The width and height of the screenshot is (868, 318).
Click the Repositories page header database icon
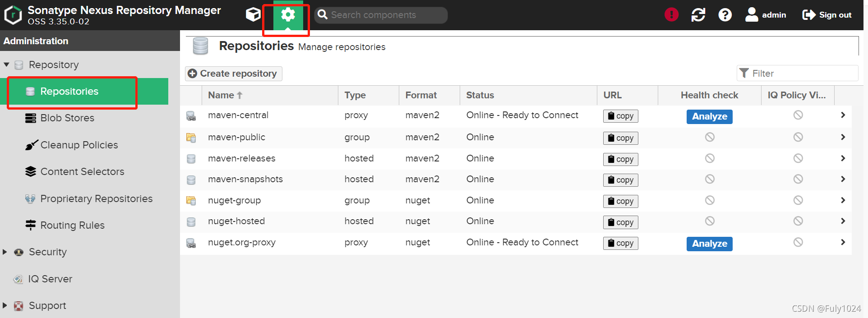pos(200,46)
